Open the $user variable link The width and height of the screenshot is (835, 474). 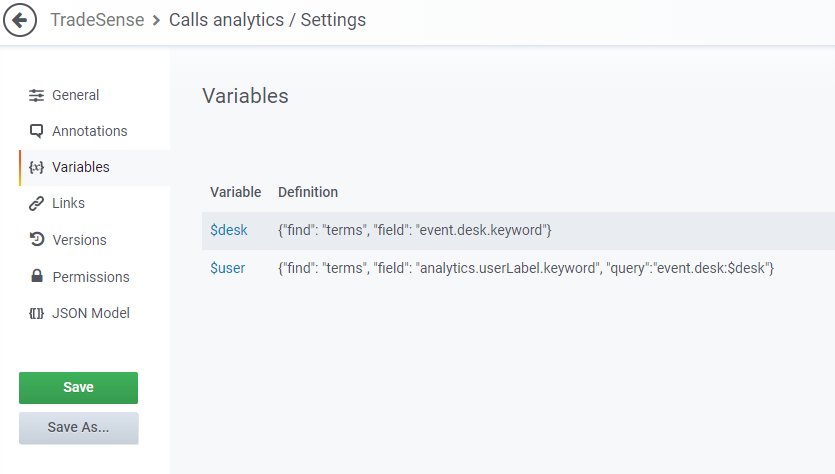(x=227, y=268)
